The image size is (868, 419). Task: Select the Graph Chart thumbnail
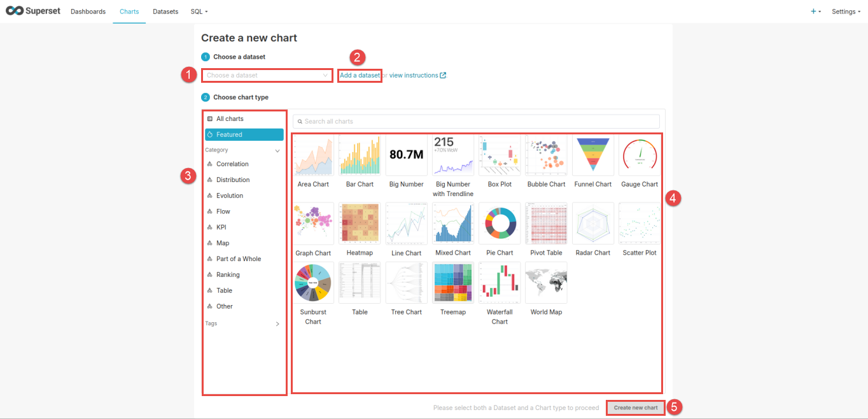coord(313,224)
